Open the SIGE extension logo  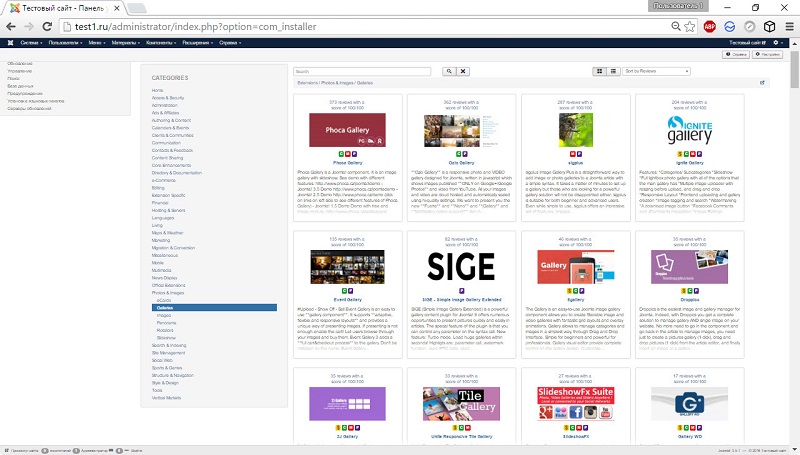[461, 267]
